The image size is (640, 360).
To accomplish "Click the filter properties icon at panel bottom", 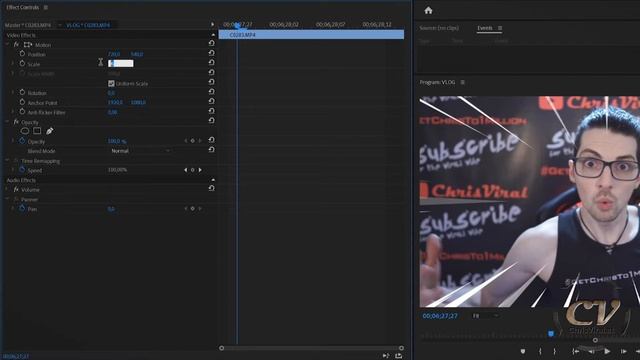I will (386, 356).
